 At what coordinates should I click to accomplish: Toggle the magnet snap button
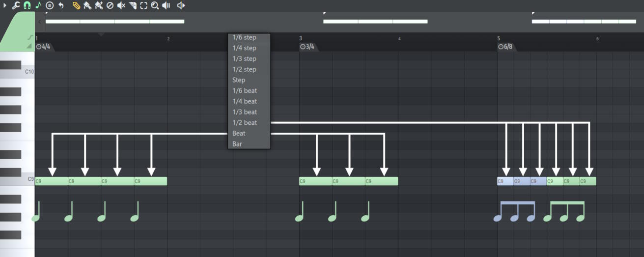tap(27, 5)
